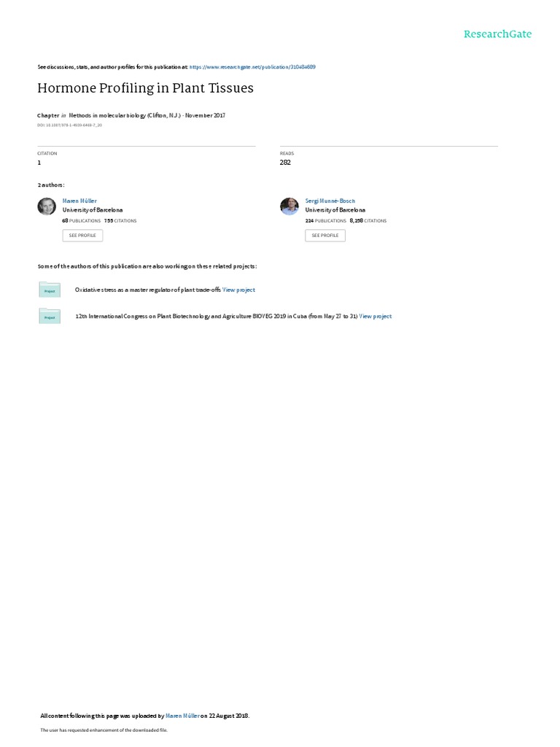Click Maren Müller's profile photo

click(47, 206)
